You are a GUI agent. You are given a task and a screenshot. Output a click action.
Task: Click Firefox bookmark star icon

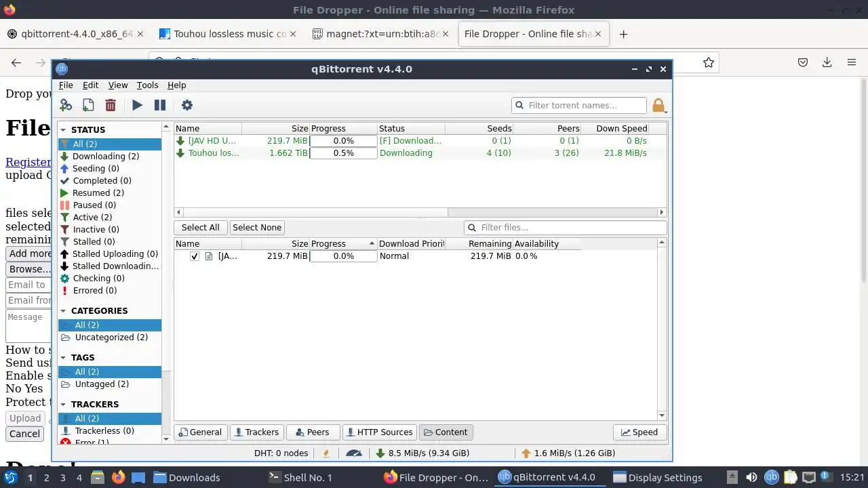(709, 62)
